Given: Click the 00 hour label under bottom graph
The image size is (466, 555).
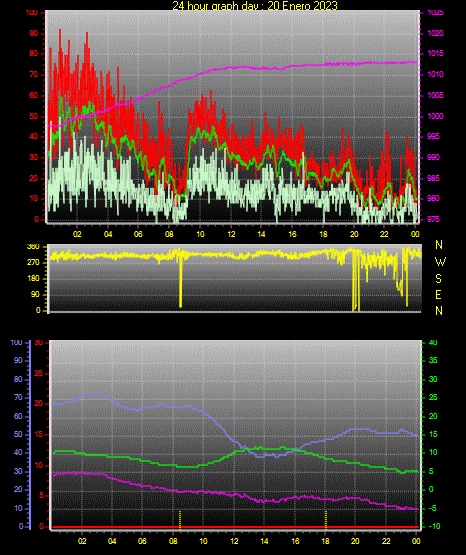Looking at the screenshot, I should [x=416, y=541].
